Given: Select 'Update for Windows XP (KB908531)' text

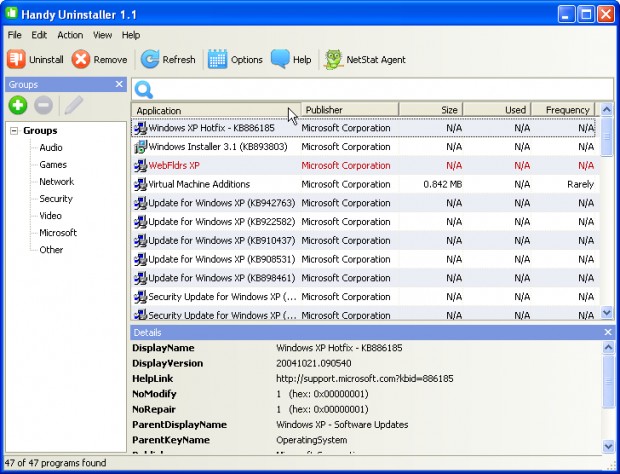Looking at the screenshot, I should (222, 259).
